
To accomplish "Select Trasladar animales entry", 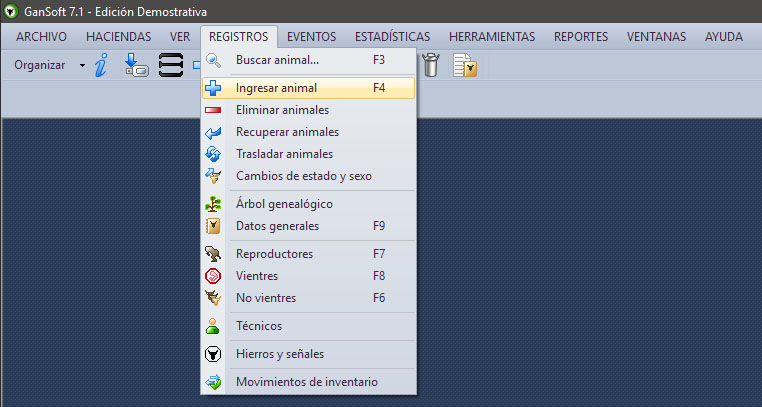I will (x=309, y=154).
